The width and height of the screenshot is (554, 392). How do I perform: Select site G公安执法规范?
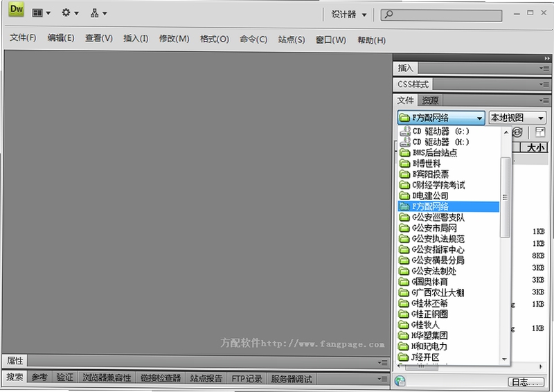click(449, 239)
